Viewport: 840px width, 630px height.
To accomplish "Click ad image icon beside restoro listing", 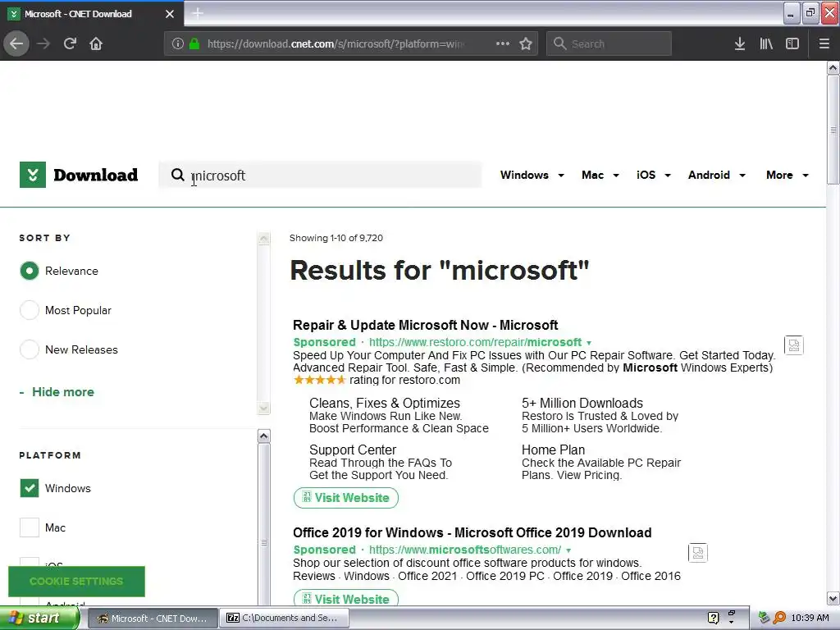I will (x=793, y=345).
